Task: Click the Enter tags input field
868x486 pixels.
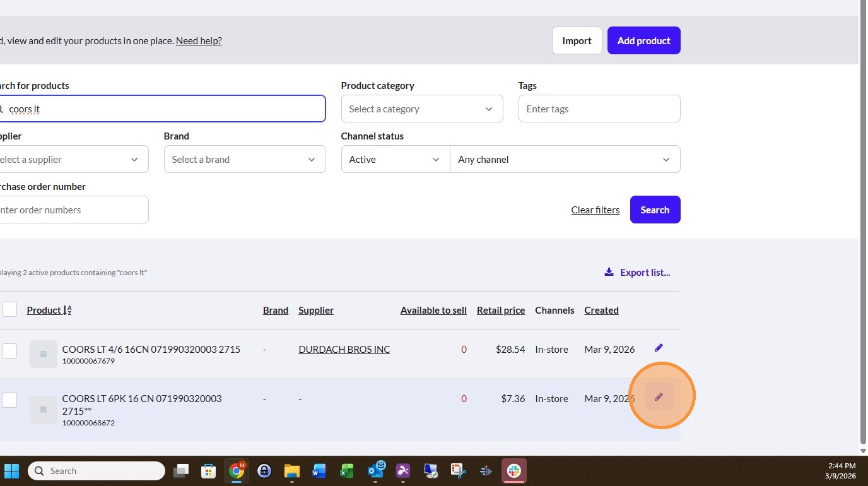Action: (599, 109)
